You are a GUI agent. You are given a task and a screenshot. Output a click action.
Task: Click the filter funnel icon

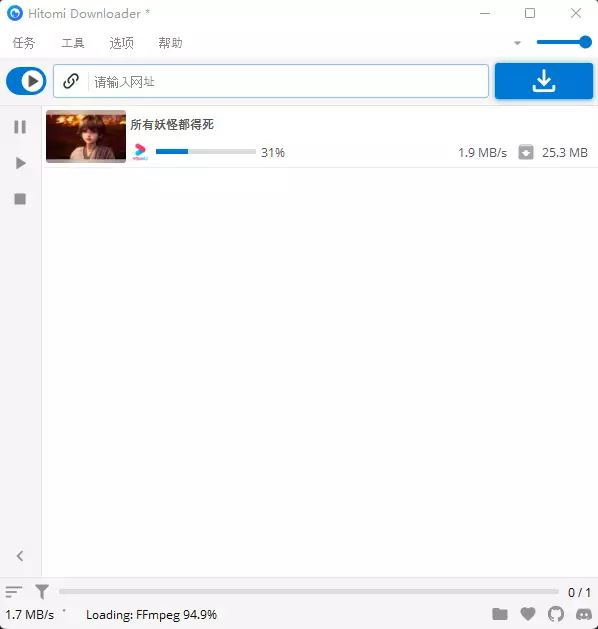point(42,591)
